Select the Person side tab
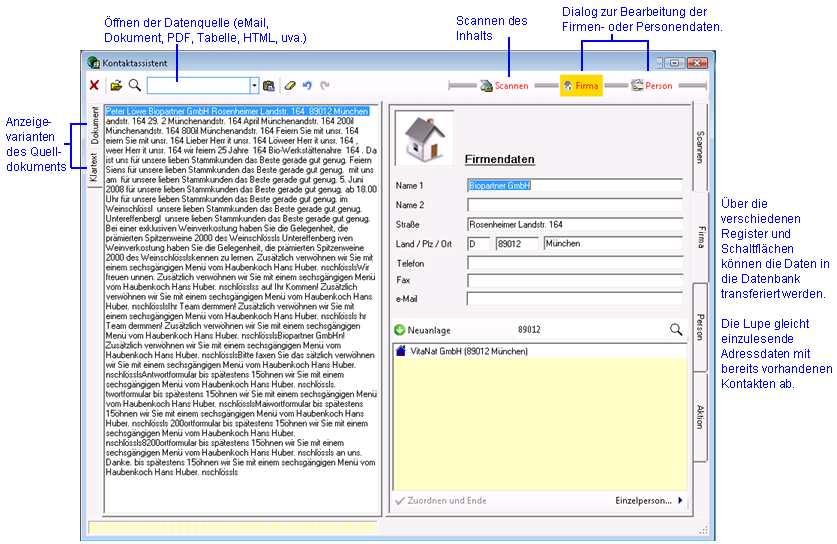This screenshot has height=544, width=837. click(700, 327)
